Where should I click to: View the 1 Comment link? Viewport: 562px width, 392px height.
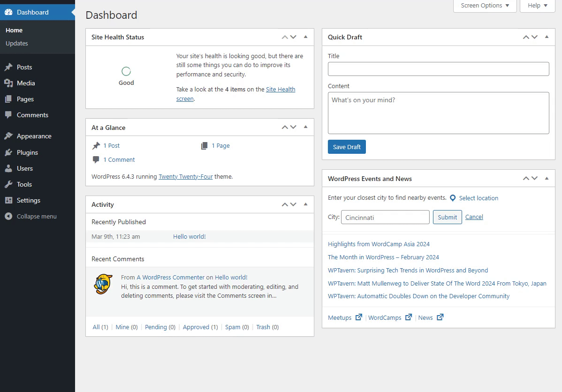[x=119, y=160]
